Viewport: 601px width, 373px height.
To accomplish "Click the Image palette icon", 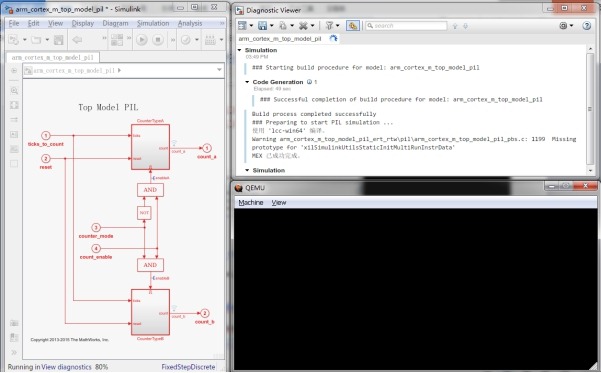I will click(x=14, y=149).
